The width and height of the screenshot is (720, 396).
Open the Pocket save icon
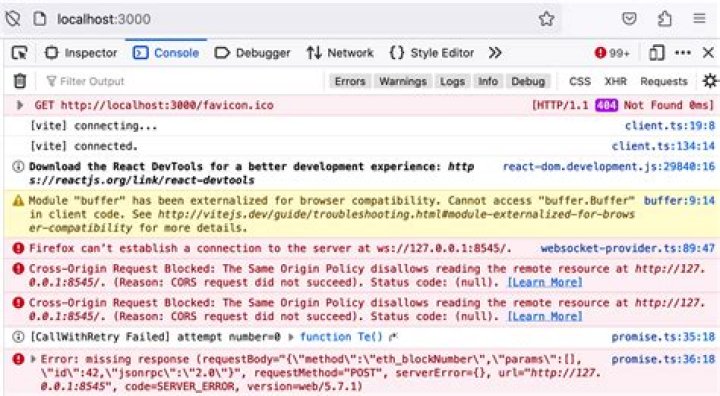click(629, 18)
